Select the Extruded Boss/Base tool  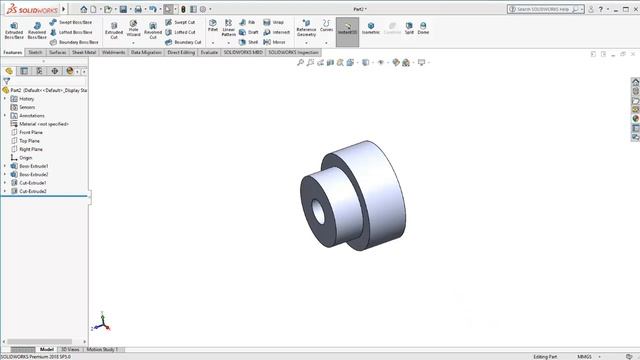[x=14, y=31]
